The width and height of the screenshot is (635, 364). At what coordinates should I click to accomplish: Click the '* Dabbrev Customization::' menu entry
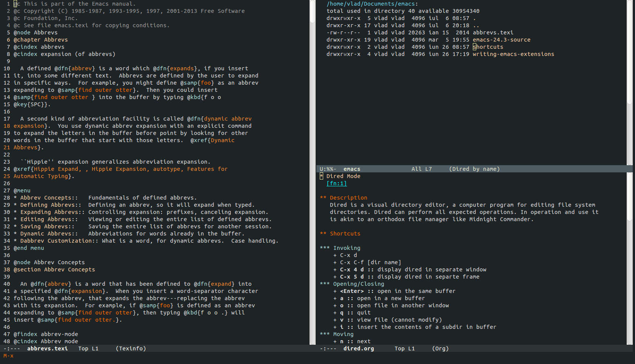point(56,241)
